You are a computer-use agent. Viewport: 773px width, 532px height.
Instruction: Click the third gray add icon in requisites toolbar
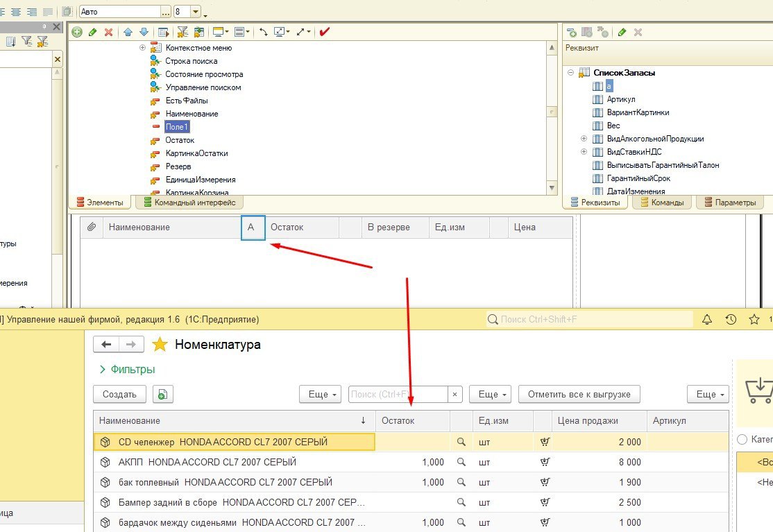(x=603, y=33)
